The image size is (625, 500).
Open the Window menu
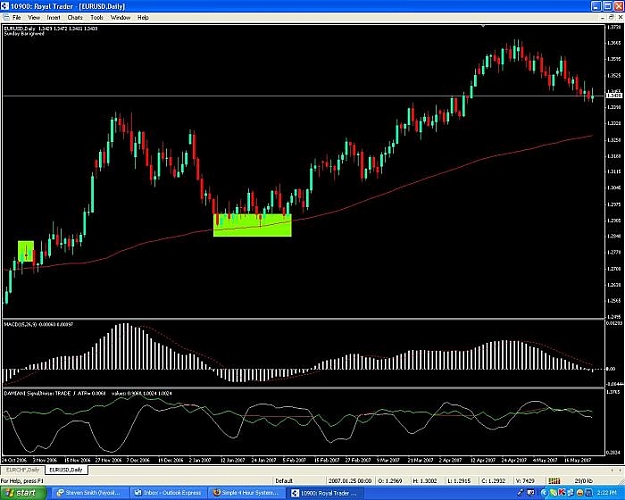(x=120, y=18)
